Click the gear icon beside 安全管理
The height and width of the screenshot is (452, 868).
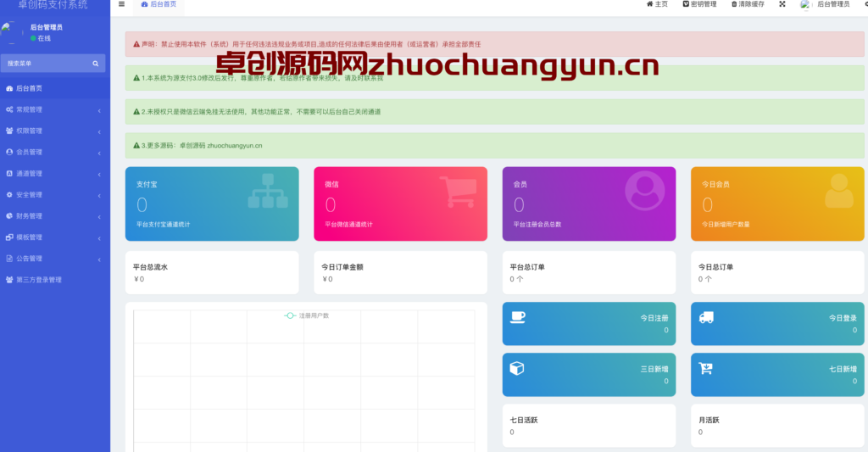pos(9,194)
